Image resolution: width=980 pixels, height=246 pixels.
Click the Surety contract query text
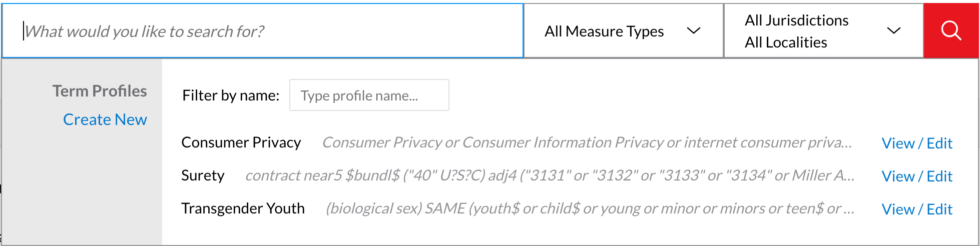click(550, 175)
